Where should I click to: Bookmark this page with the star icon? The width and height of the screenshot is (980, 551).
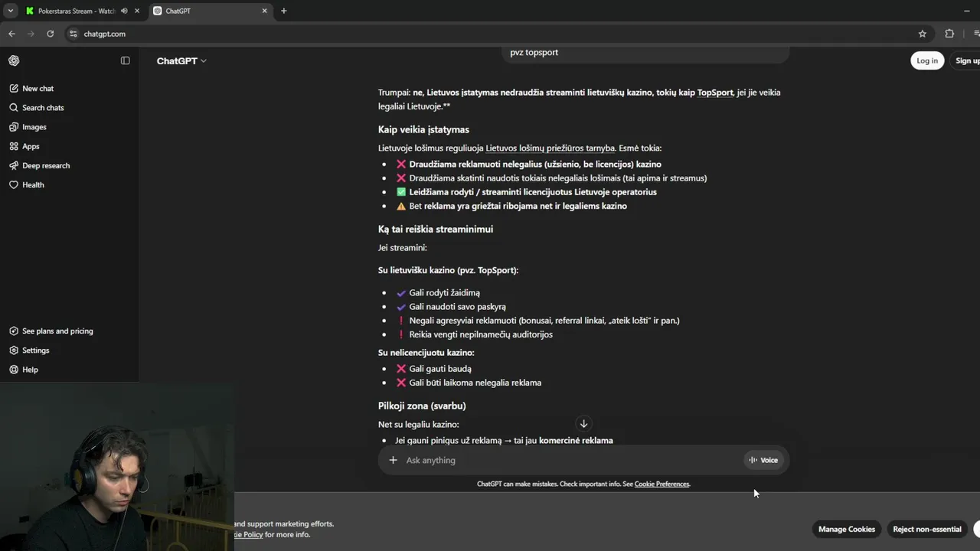[x=923, y=34]
